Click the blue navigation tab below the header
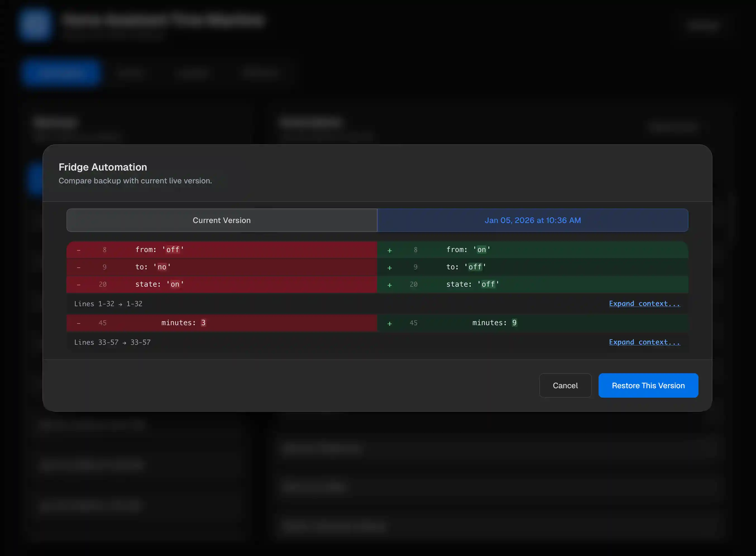The height and width of the screenshot is (556, 756). 61,72
